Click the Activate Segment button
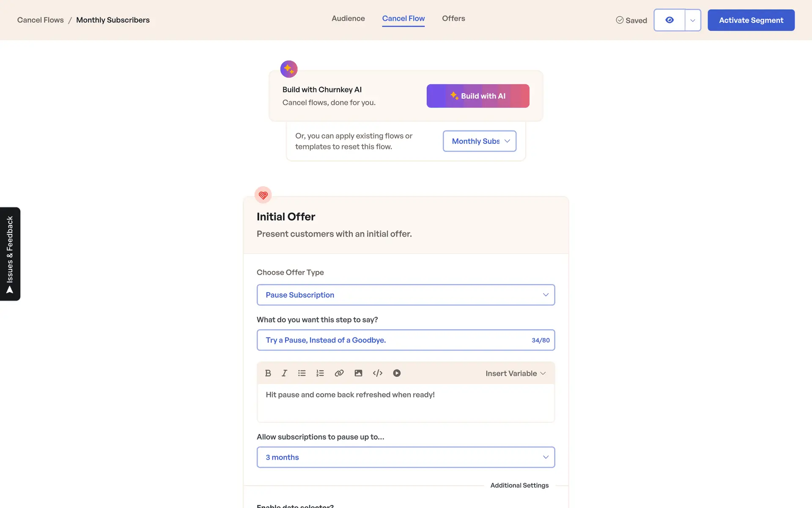Screen dimensions: 812x508 point(751,20)
